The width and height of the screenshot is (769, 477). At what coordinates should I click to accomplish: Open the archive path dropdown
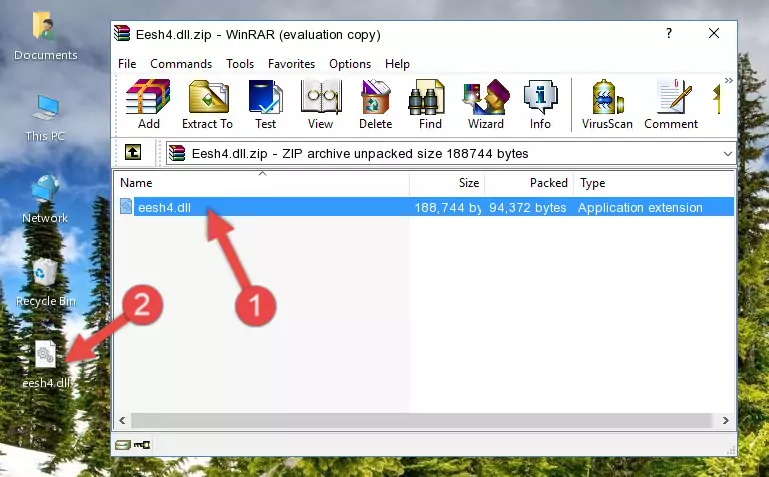point(728,154)
